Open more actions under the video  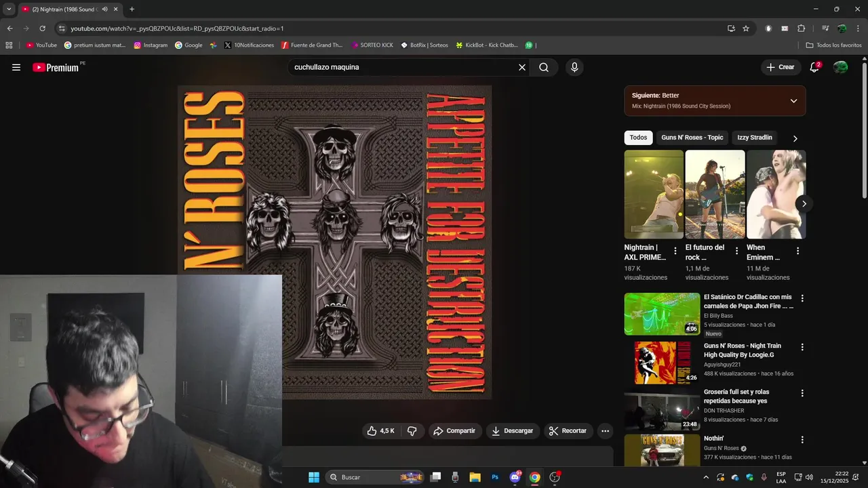605,431
